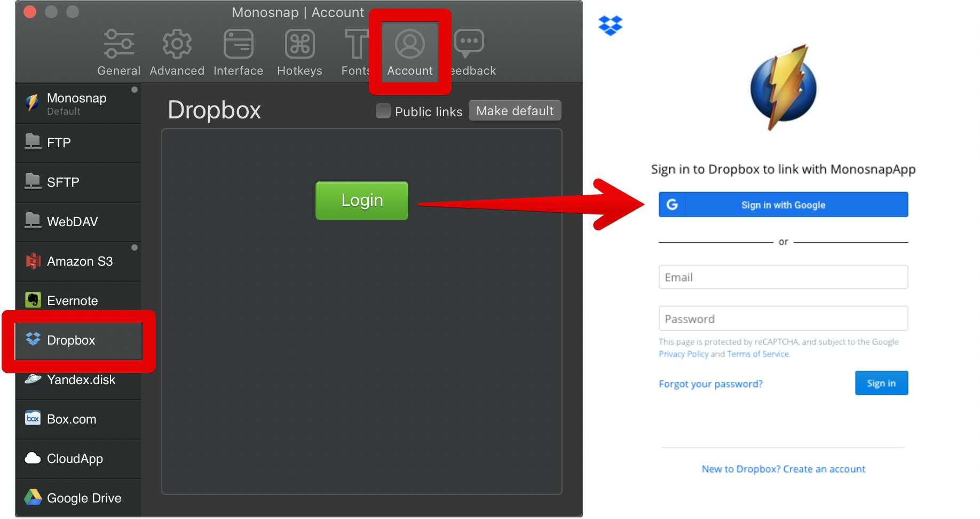This screenshot has height=519, width=980.
Task: Click the Monosnap lightning logo image
Action: coord(783,88)
